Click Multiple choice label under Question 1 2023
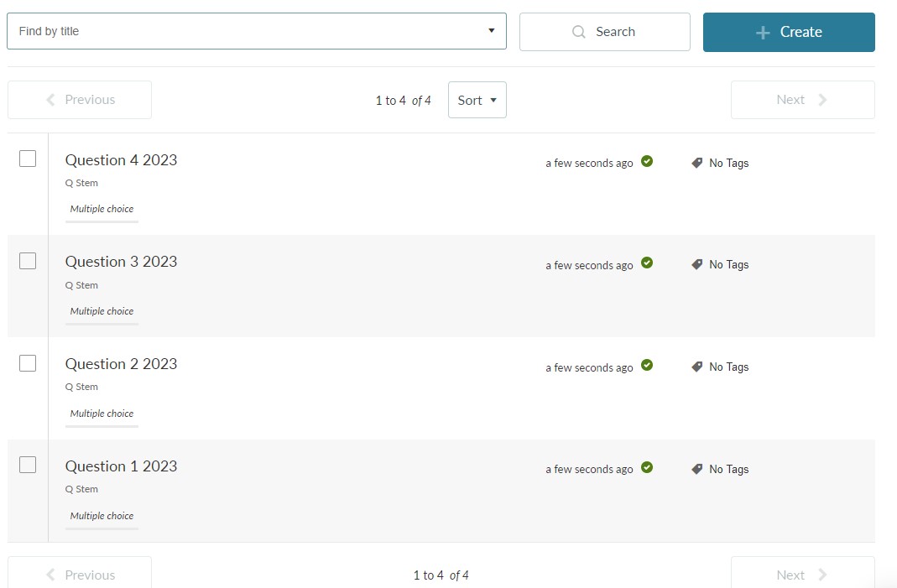 (102, 516)
